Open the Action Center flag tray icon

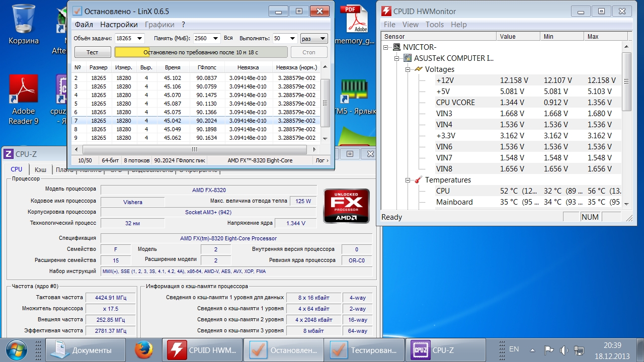(549, 350)
